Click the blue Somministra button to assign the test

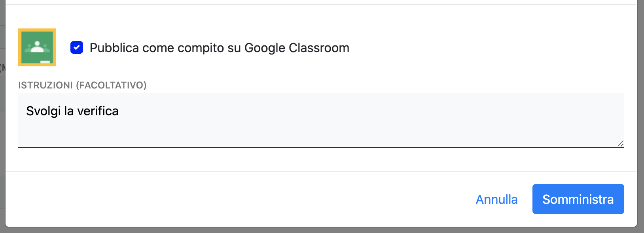click(578, 199)
